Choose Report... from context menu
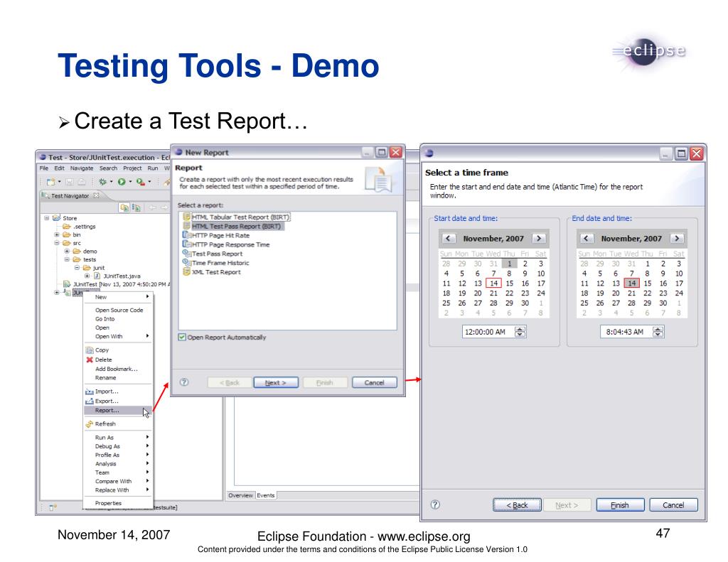The height and width of the screenshot is (562, 728). click(118, 410)
